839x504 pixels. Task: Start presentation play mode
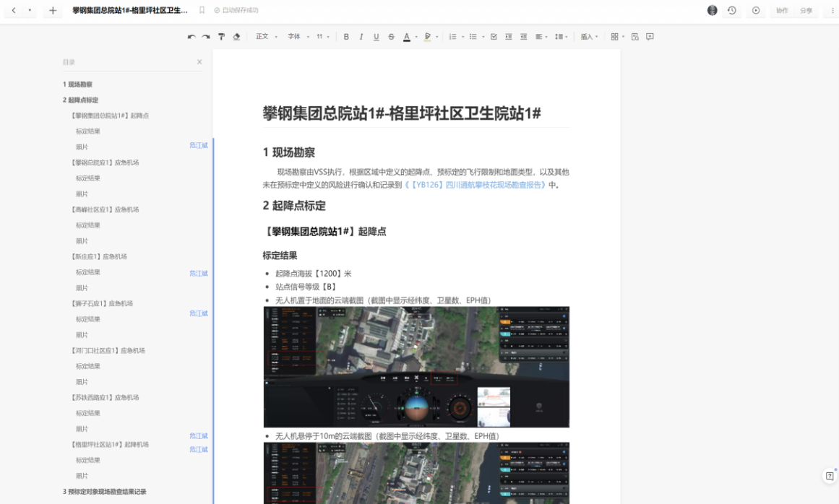[x=756, y=10]
